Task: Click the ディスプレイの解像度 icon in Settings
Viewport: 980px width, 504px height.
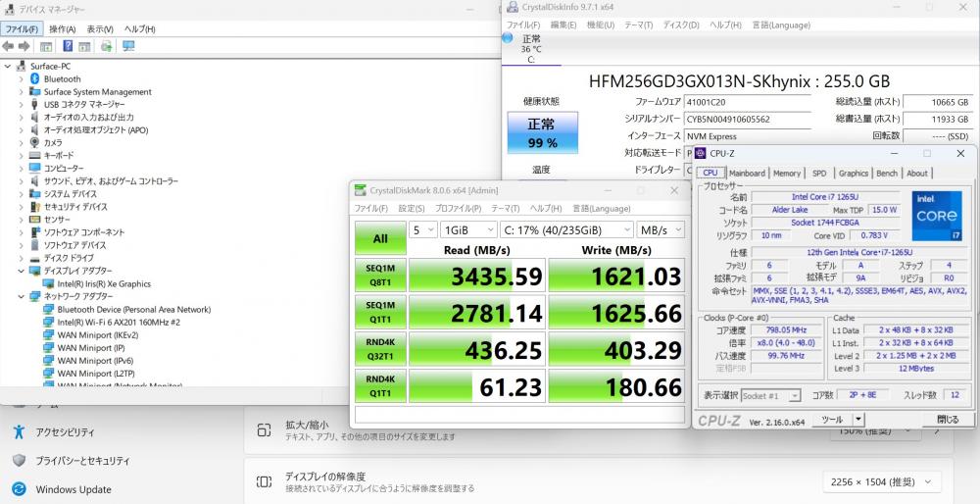Action: (x=264, y=481)
